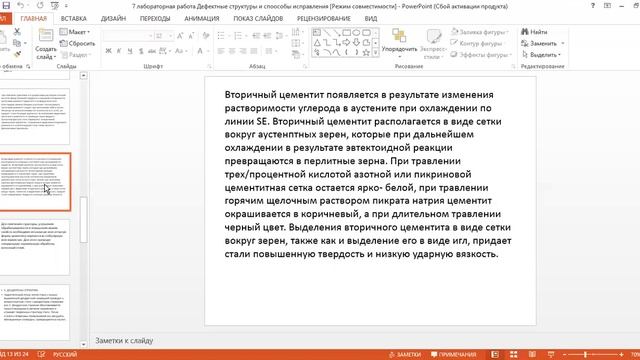Start slideshow from the status bar icon
The image size is (640, 360).
tap(551, 354)
